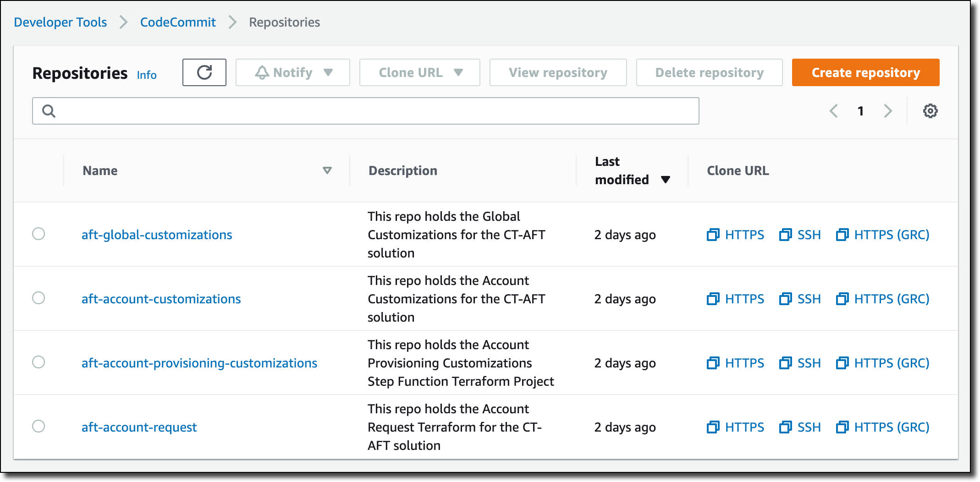Copy HTTPS (GRC) URL for aft-account-request

coord(883,427)
